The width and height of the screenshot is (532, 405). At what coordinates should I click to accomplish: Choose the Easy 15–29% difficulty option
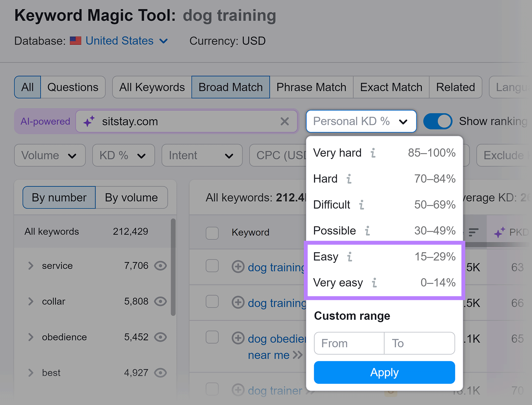pyautogui.click(x=384, y=257)
